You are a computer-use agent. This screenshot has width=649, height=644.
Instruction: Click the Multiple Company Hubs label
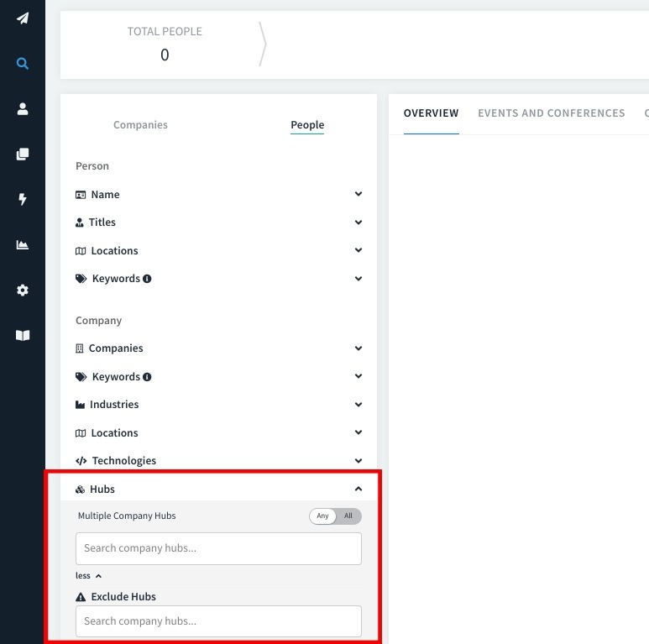[x=127, y=516]
